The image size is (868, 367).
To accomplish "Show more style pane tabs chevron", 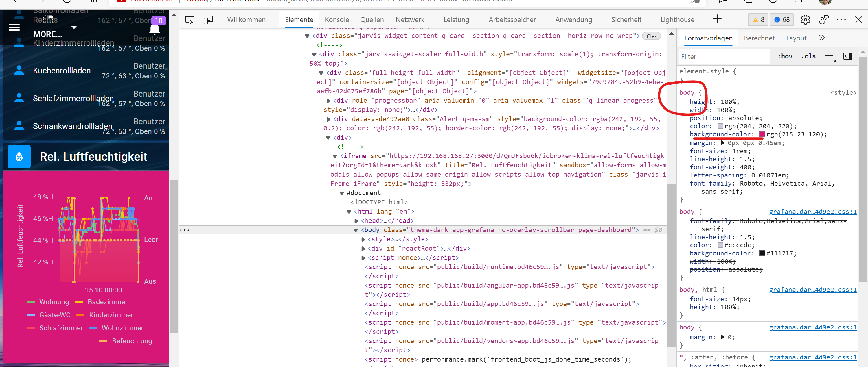I will [x=821, y=38].
